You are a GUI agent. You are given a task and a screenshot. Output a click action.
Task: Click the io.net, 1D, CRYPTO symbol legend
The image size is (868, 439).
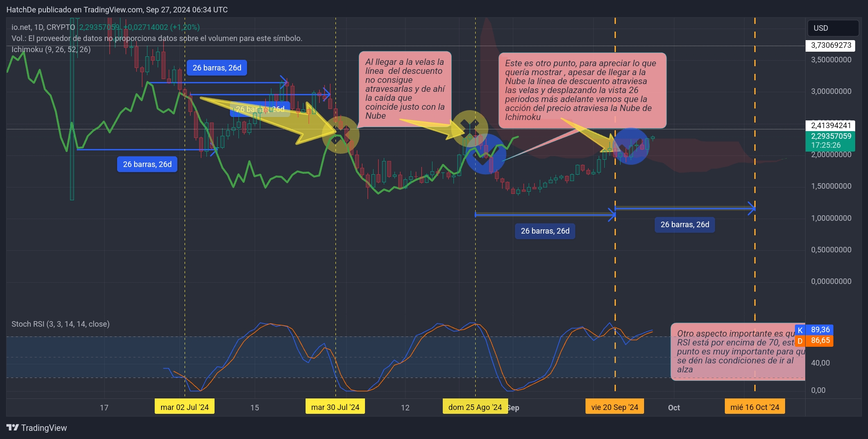(43, 27)
